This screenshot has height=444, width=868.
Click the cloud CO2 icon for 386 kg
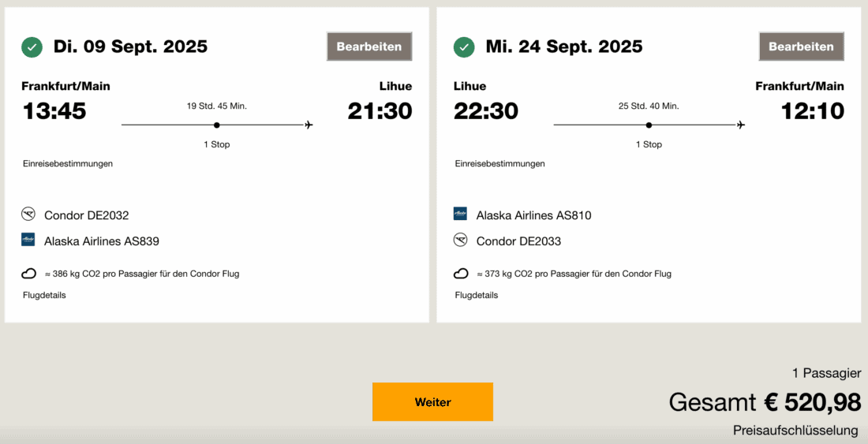pyautogui.click(x=28, y=274)
